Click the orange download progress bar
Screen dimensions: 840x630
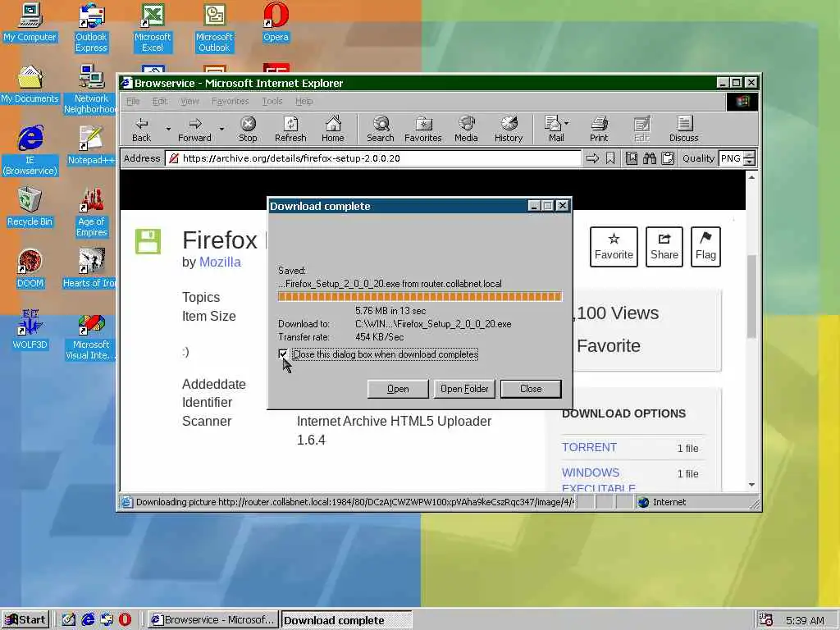(420, 297)
